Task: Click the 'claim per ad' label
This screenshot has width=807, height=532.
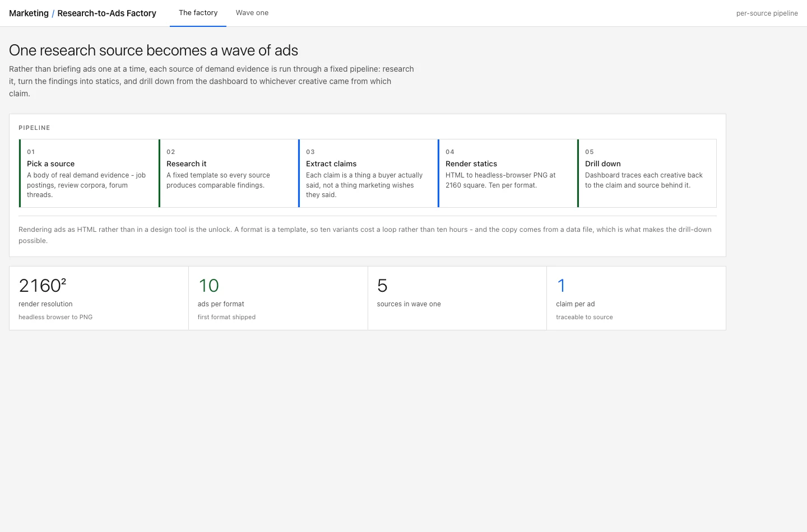Action: tap(576, 304)
